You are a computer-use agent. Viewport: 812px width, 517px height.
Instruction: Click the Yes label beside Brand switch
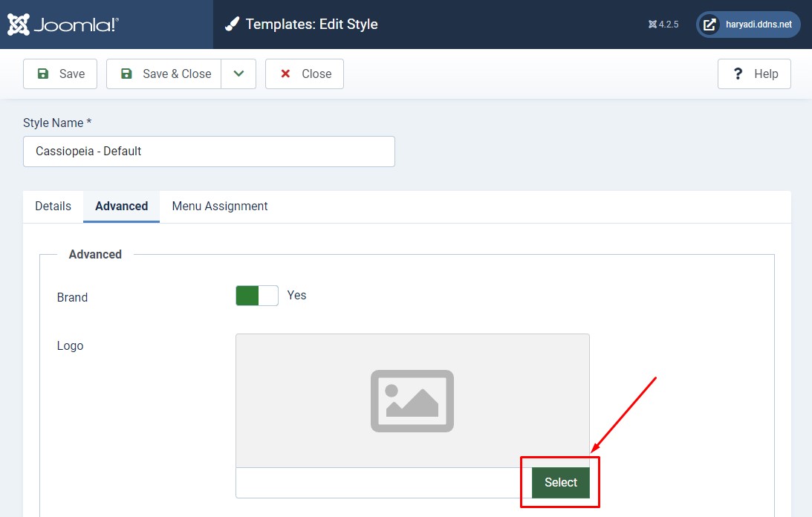click(x=296, y=295)
